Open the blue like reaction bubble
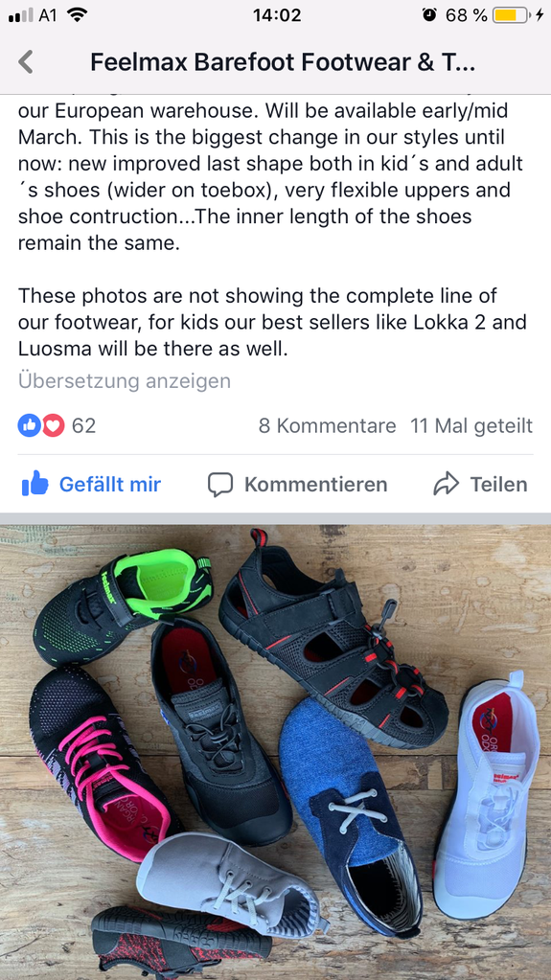The width and height of the screenshot is (551, 980). coord(29,425)
